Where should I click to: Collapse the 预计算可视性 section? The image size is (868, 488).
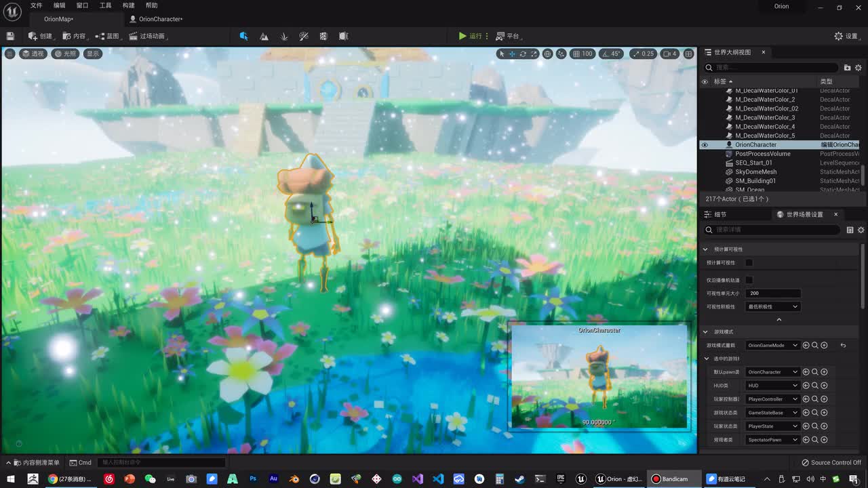click(x=705, y=249)
